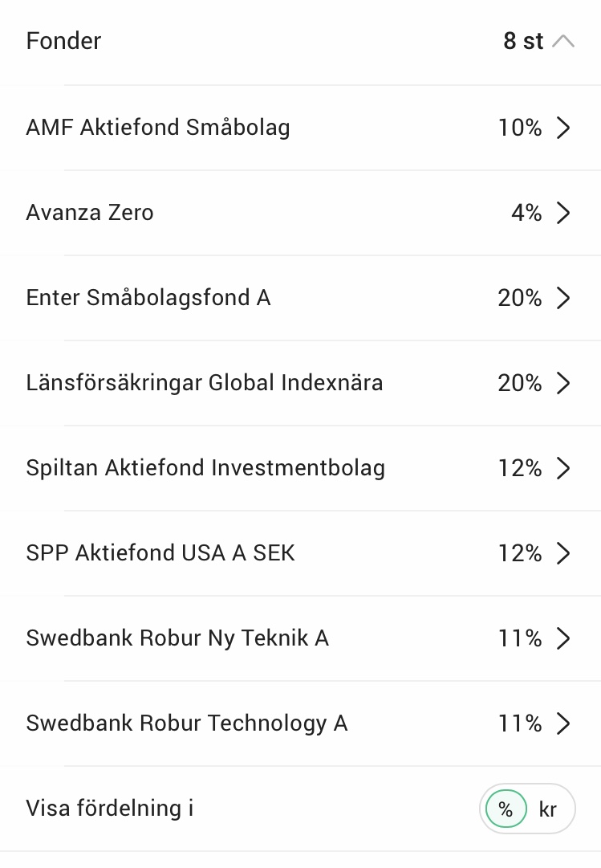Click the 11% share of Robur Technology
Screen dimensions: 601x868
click(520, 723)
